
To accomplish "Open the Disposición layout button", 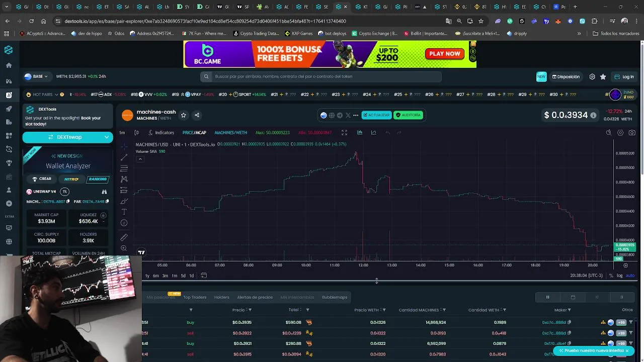I will point(566,77).
